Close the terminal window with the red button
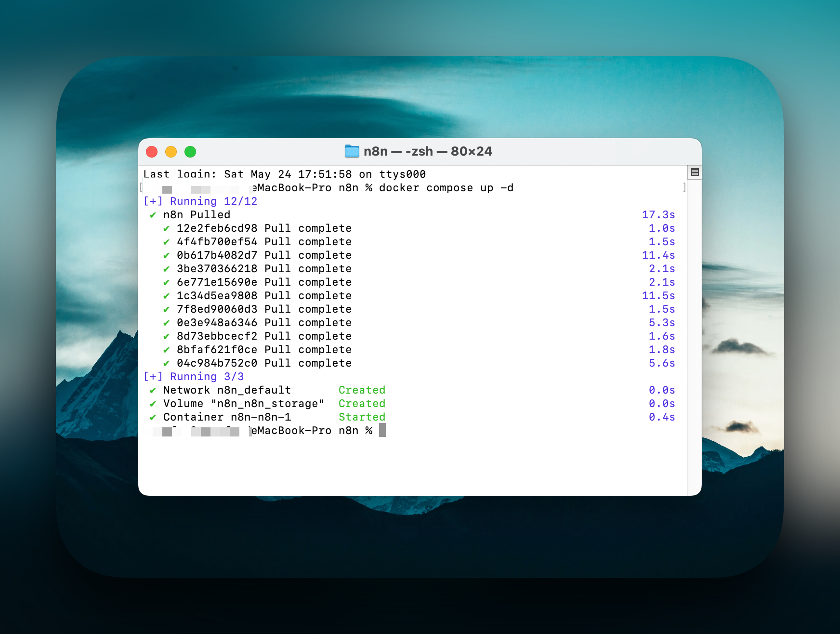This screenshot has height=634, width=840. click(x=152, y=152)
